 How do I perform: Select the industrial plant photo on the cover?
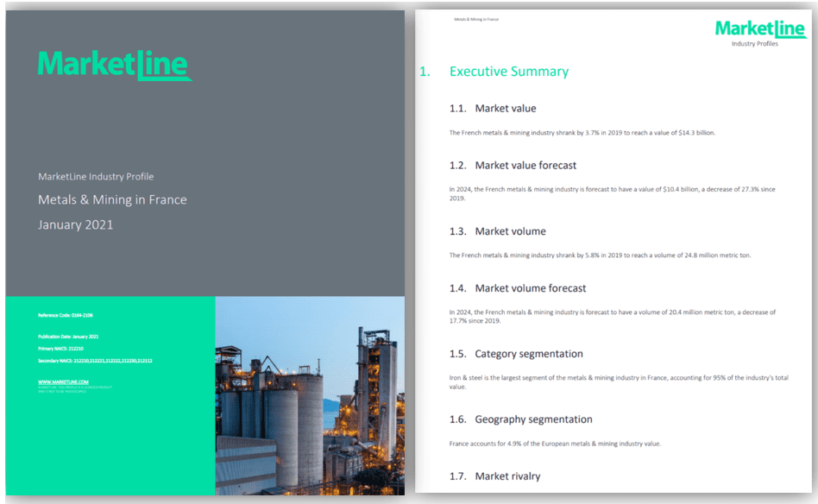point(310,395)
